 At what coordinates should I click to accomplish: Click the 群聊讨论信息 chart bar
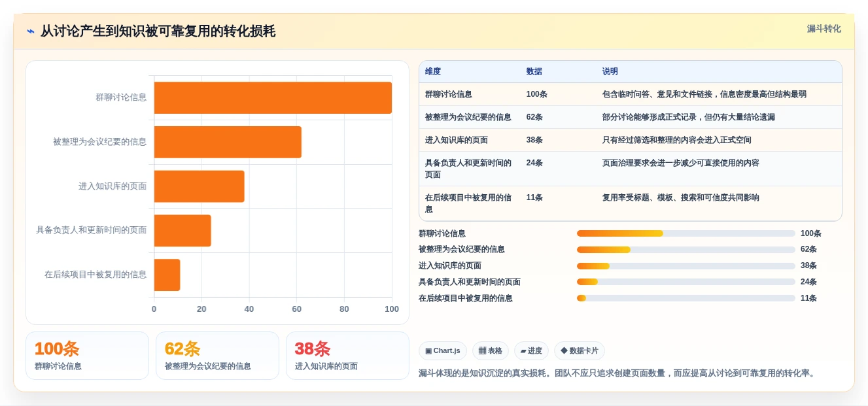[x=273, y=97]
